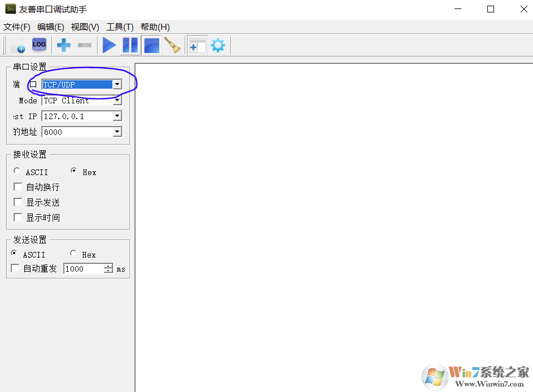
Task: Open the 文件(F) menu
Action: [x=17, y=27]
